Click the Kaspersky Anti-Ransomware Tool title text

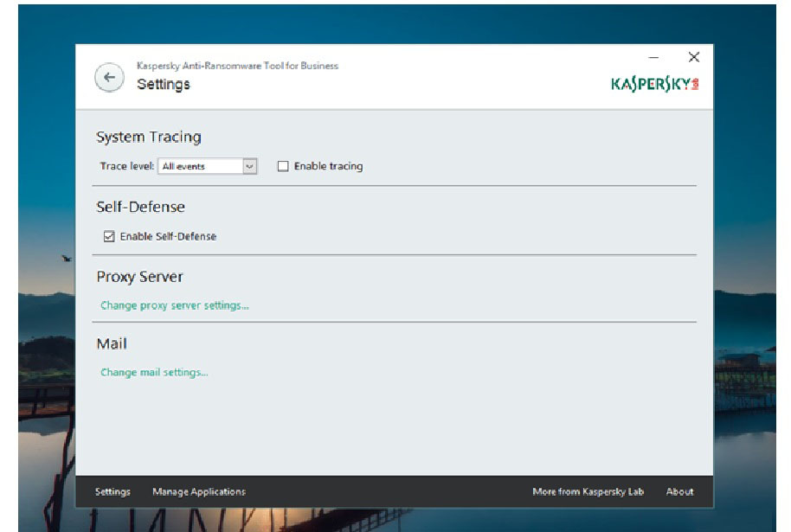[238, 66]
